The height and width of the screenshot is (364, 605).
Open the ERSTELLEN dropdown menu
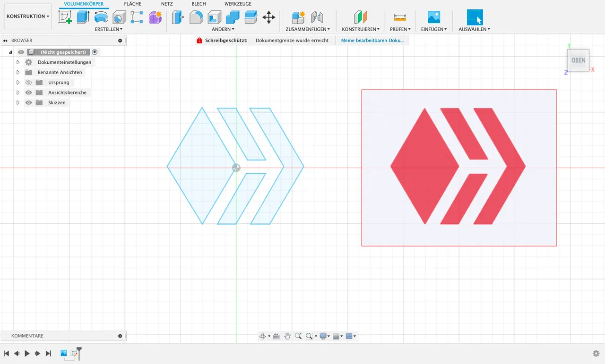coord(109,29)
